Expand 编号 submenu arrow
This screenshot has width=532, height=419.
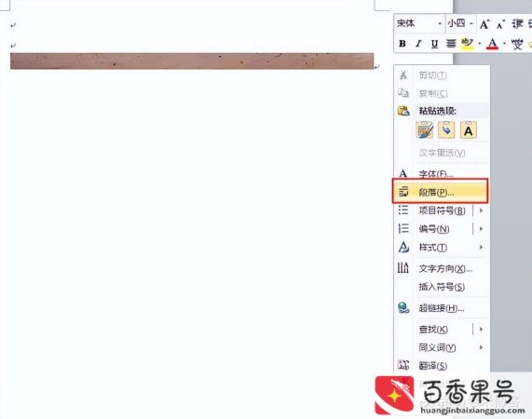click(x=481, y=229)
